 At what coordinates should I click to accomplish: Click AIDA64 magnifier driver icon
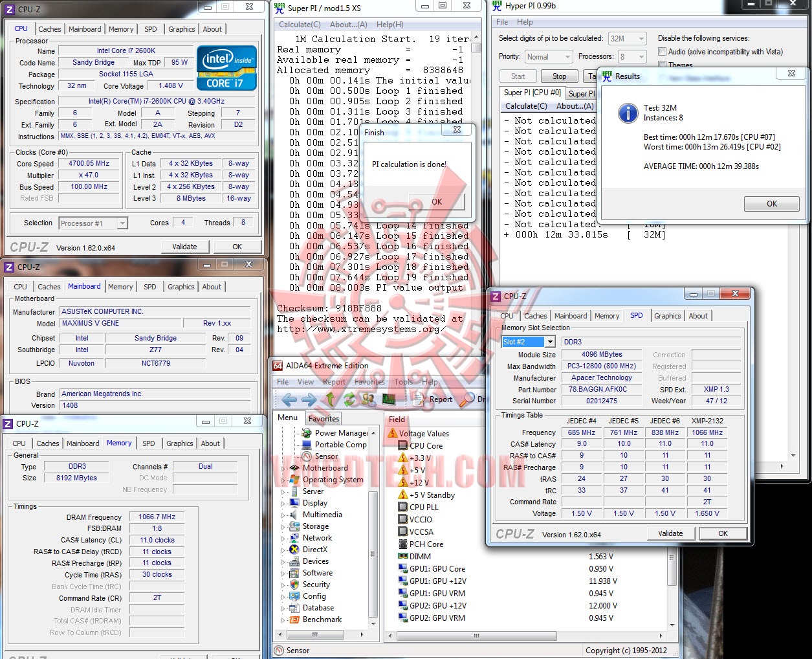(x=467, y=399)
